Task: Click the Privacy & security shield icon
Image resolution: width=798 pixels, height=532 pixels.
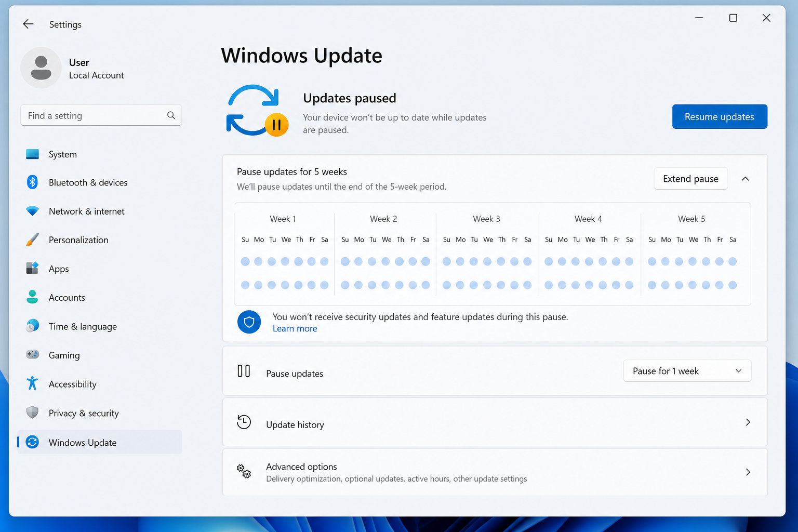Action: pos(32,413)
